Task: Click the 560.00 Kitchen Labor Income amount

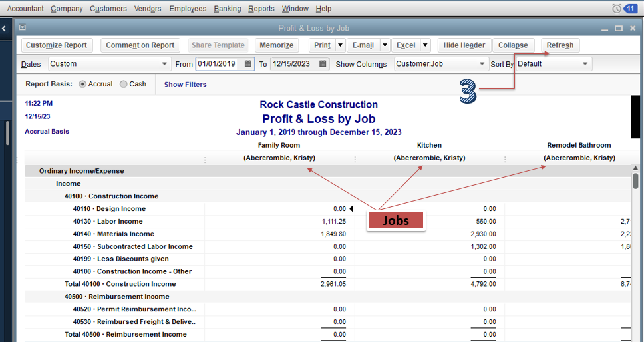Action: (x=486, y=222)
